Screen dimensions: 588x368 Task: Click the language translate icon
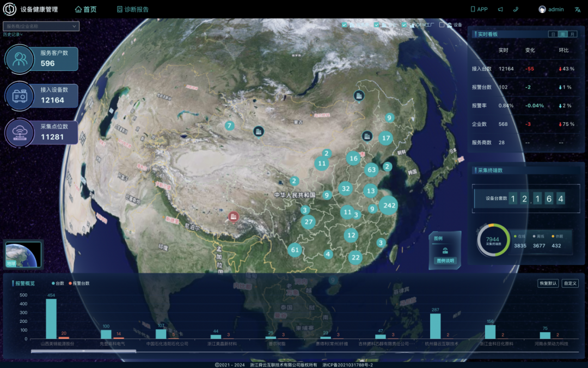point(578,10)
